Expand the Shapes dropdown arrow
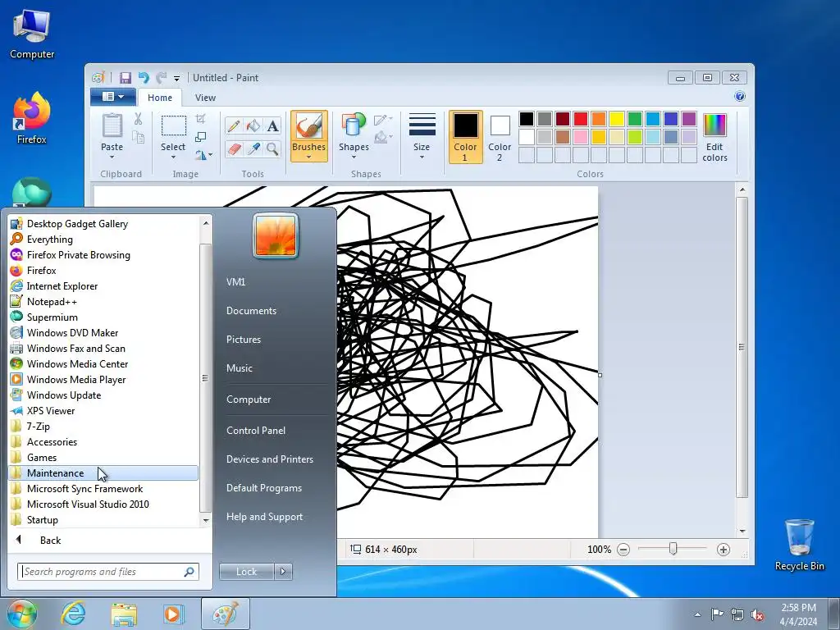Viewport: 840px width, 630px height. (354, 157)
